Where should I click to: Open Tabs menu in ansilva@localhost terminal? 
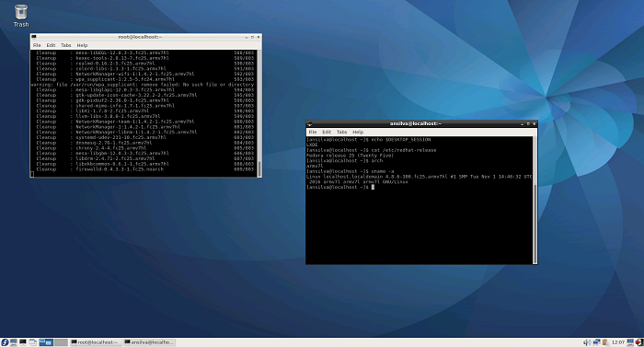point(341,132)
